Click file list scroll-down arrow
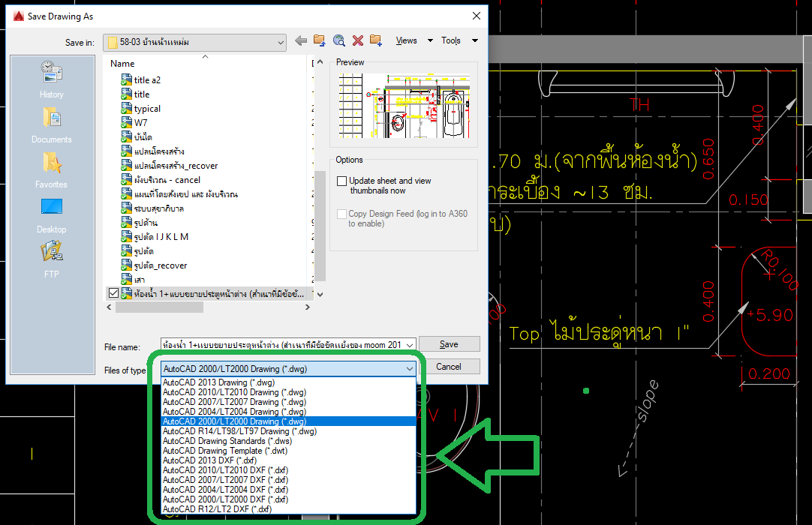 320,294
